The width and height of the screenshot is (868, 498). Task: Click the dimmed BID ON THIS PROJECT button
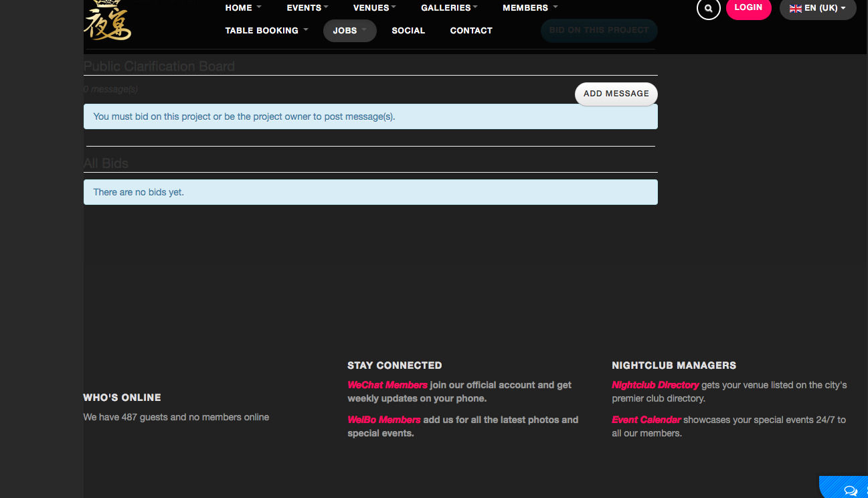point(599,30)
